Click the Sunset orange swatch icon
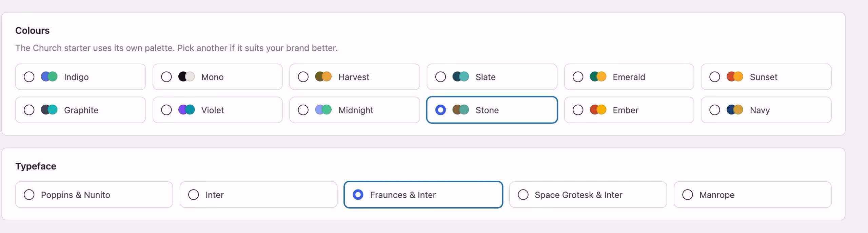868x233 pixels. [x=735, y=77]
